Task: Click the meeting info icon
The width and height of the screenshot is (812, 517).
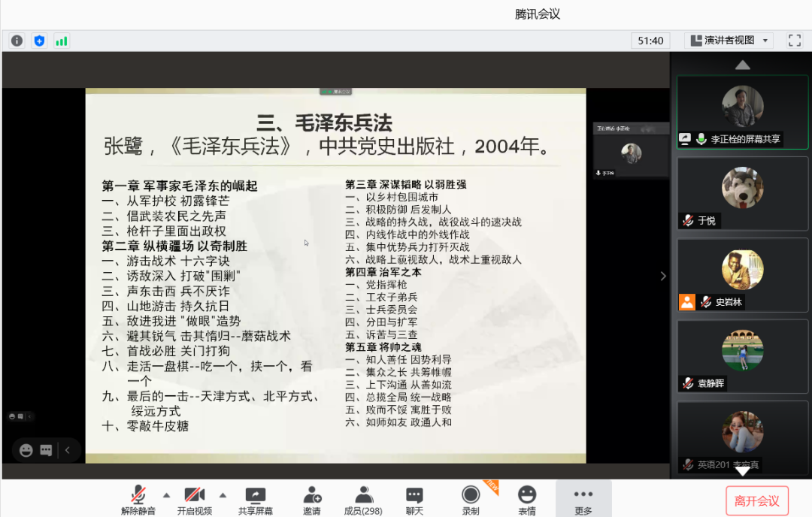Action: [17, 41]
